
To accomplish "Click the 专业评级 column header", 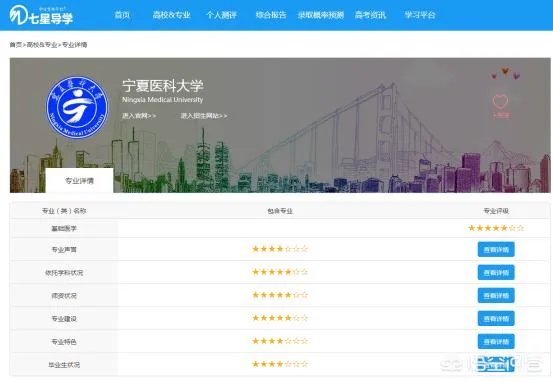I will point(496,211).
